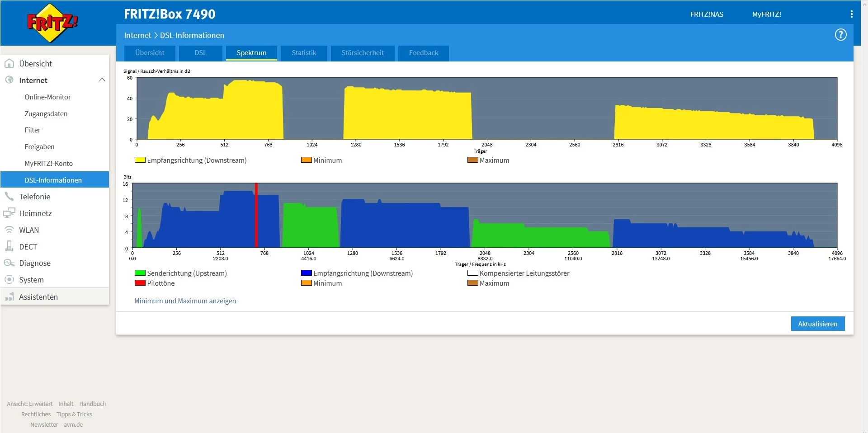Click 'Minimum und Maximum anzeigen' link

[x=185, y=301]
